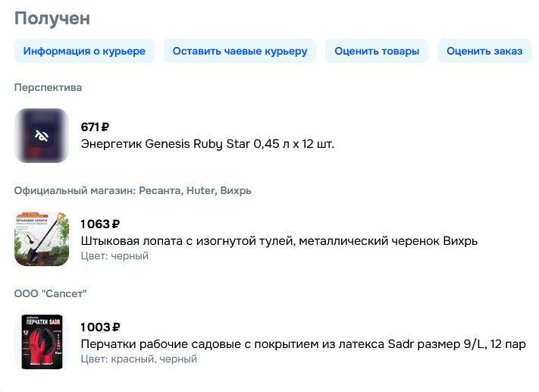Click Оценить заказ button

(x=484, y=51)
